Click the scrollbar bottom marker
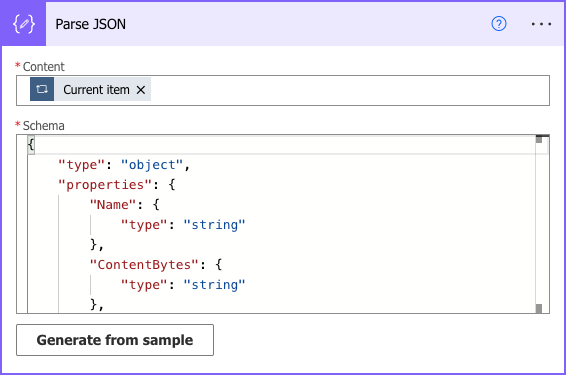Viewport: 566px width, 375px height. [539, 309]
